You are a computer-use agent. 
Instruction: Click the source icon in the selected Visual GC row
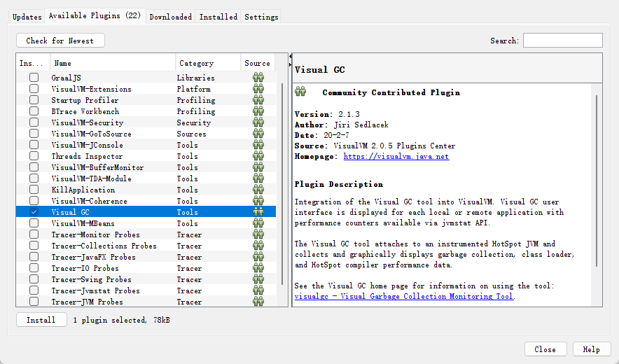click(258, 212)
